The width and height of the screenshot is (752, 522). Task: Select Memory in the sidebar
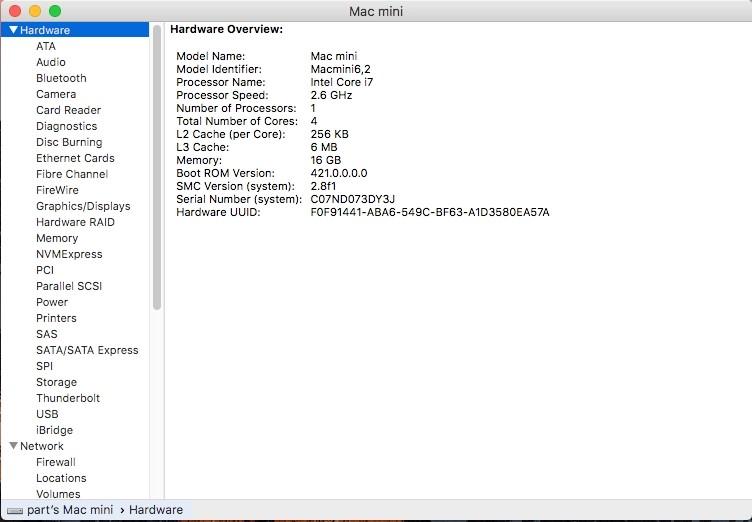57,238
